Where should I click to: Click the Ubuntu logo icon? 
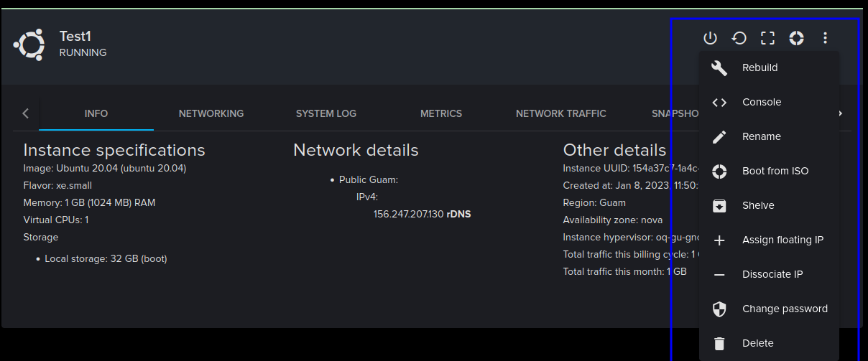coord(29,44)
